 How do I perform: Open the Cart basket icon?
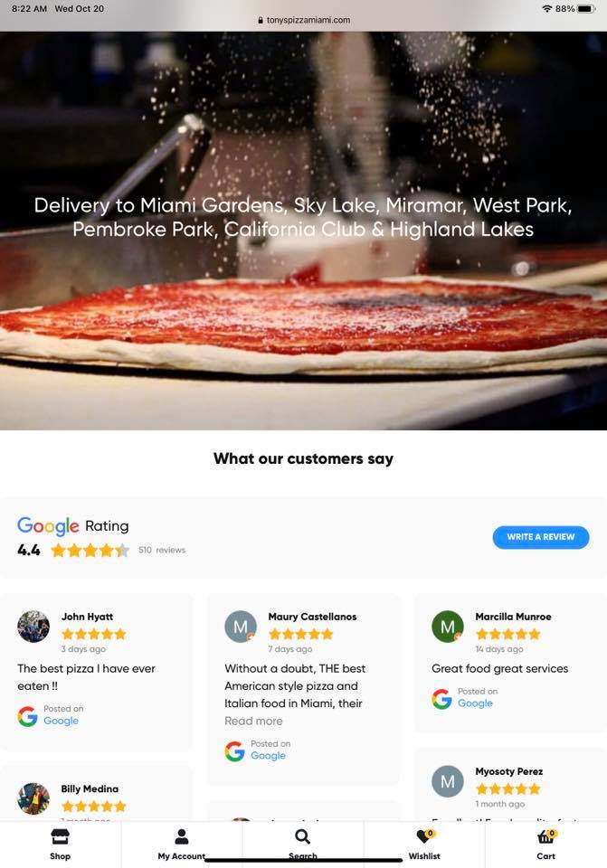pyautogui.click(x=546, y=836)
